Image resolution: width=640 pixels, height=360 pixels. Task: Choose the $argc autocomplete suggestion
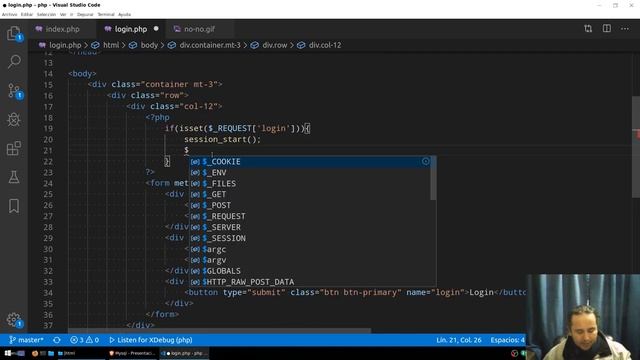click(x=309, y=249)
